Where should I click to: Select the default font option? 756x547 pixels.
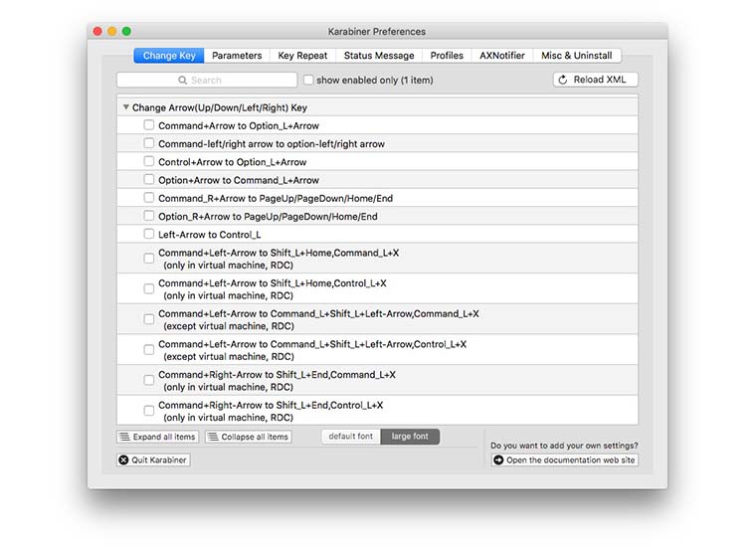coord(351,437)
